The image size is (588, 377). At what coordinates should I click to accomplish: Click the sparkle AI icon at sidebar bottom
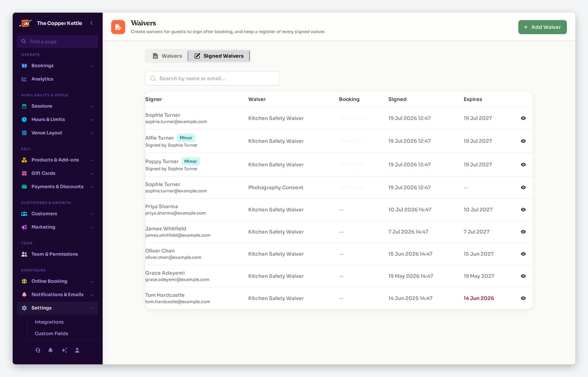[x=64, y=350]
